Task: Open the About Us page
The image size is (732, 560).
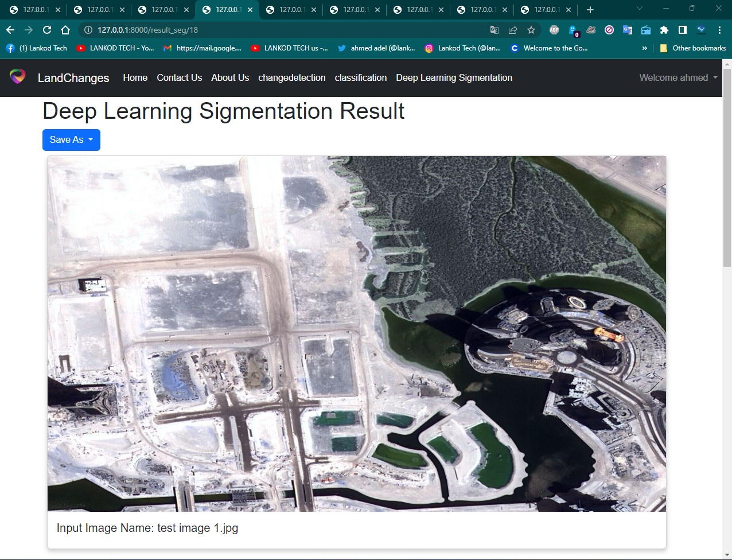Action: click(x=230, y=77)
